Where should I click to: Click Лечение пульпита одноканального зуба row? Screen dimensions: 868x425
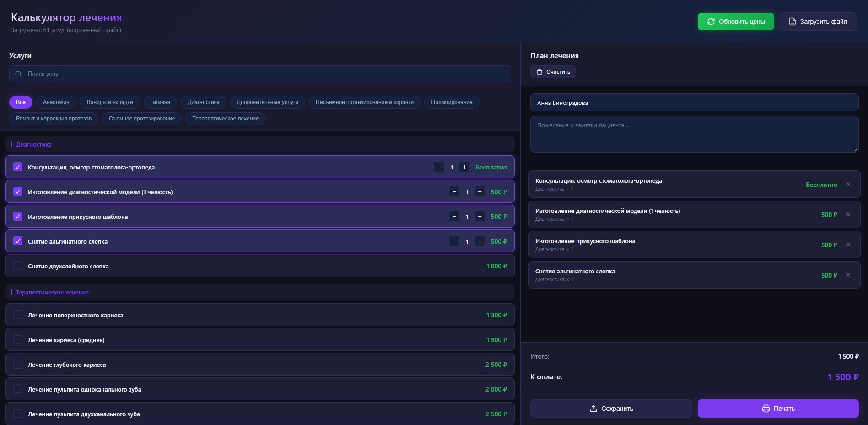point(260,389)
